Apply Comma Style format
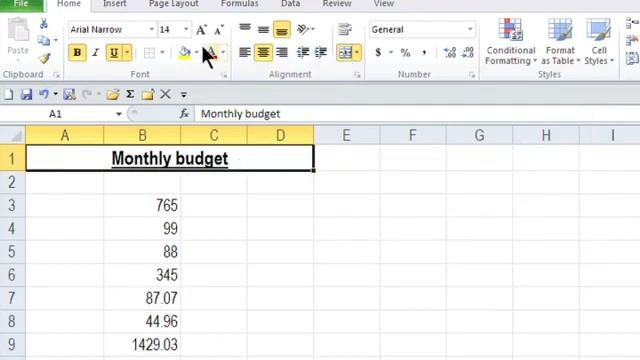The width and height of the screenshot is (640, 360). pos(424,53)
